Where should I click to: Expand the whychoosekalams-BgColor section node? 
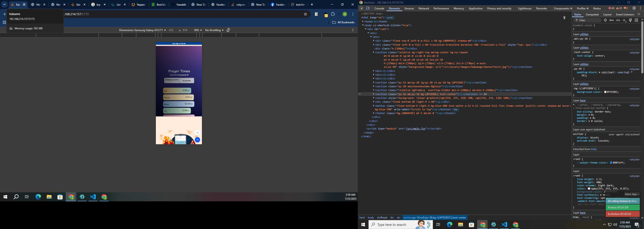click(x=373, y=87)
